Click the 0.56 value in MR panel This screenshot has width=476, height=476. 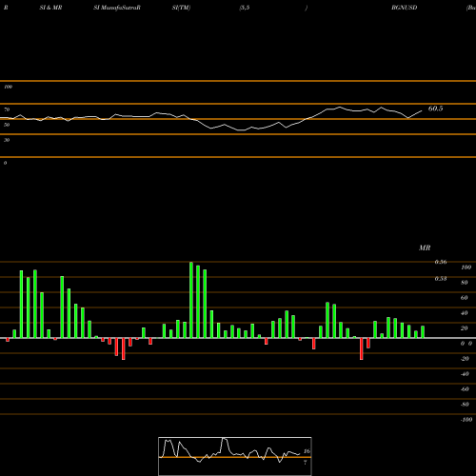(x=441, y=262)
